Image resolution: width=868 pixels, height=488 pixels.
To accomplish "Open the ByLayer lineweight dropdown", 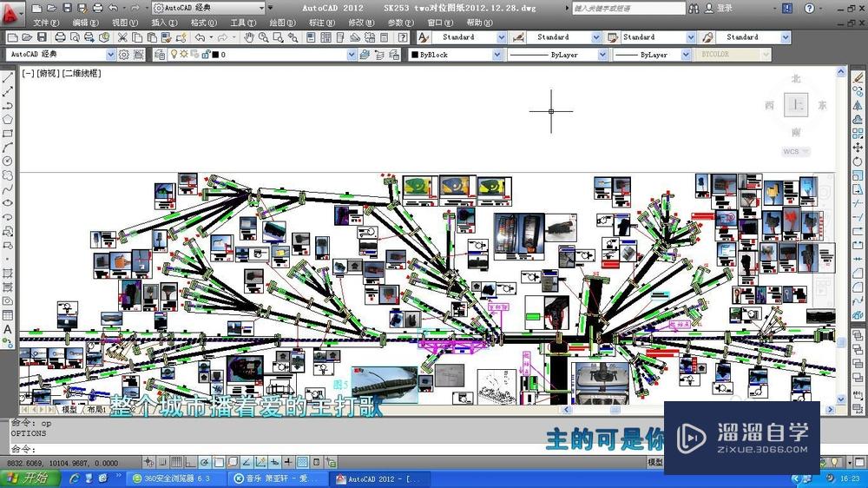I will [686, 55].
